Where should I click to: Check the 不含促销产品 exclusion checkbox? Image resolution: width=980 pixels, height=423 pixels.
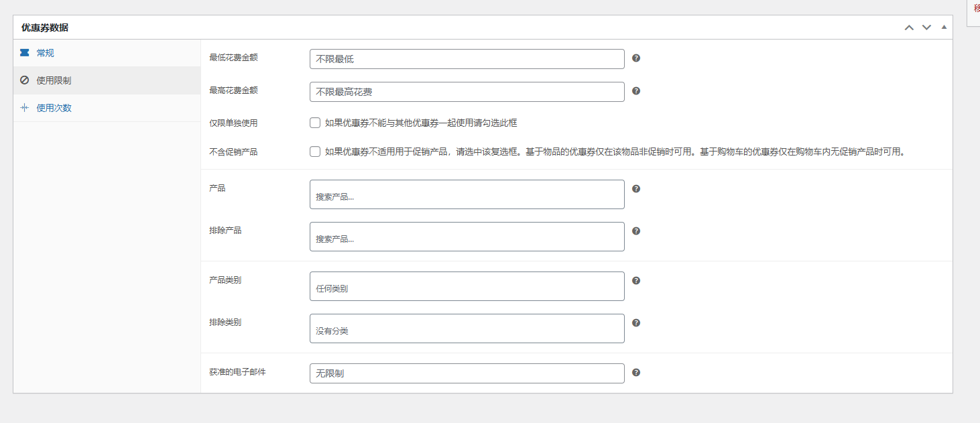click(314, 152)
